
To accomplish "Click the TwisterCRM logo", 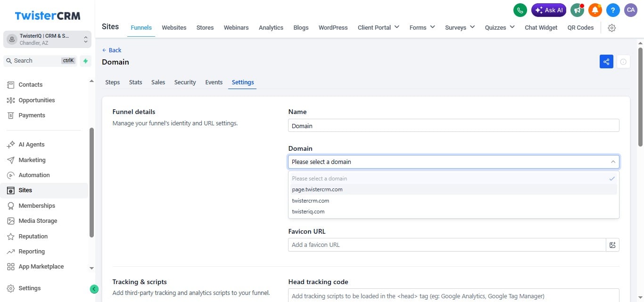I will click(48, 16).
